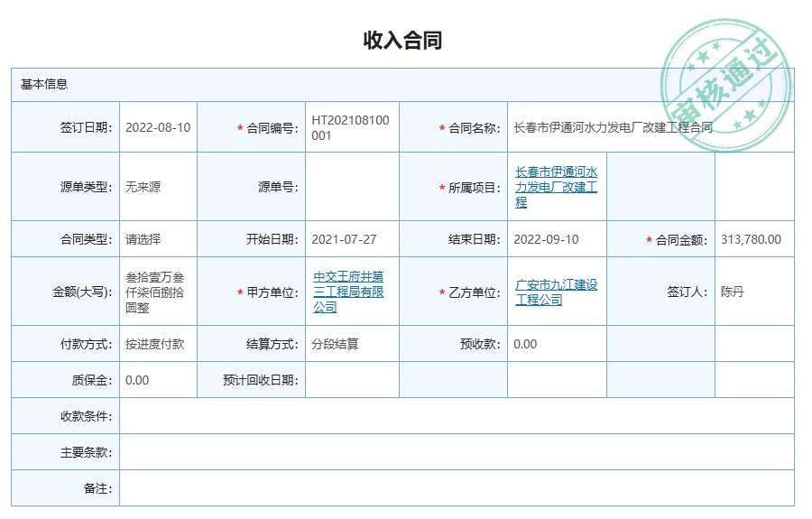Image resolution: width=812 pixels, height=519 pixels.
Task: Click the 主要条款 label
Action: coord(86,453)
